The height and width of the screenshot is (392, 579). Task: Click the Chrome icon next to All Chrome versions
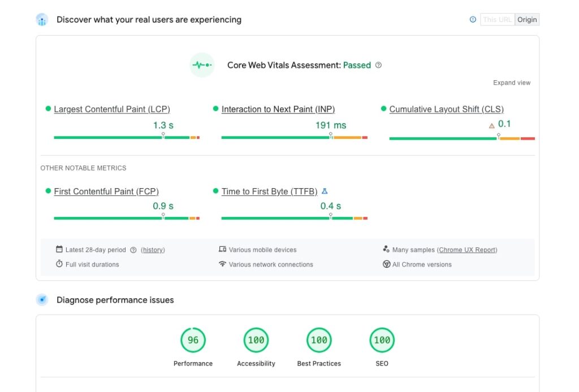click(x=386, y=264)
